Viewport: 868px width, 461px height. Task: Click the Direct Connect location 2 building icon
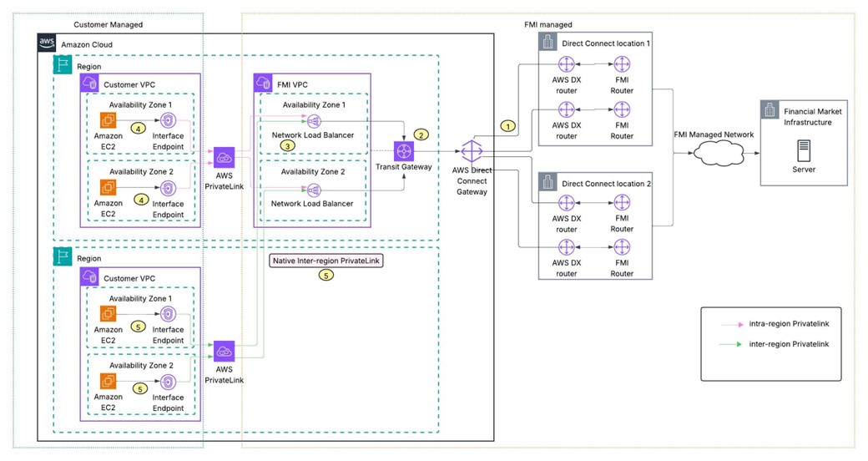coord(548,182)
